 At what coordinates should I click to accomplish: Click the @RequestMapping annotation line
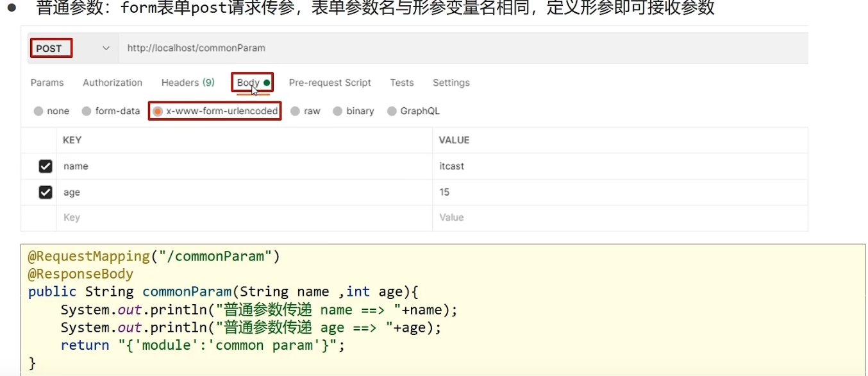[x=154, y=257]
